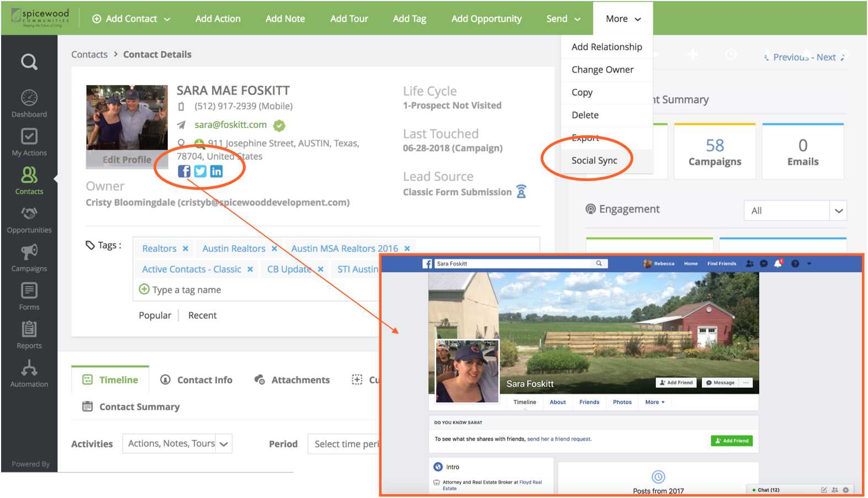
Task: Remove the CB Update tag
Action: point(320,269)
